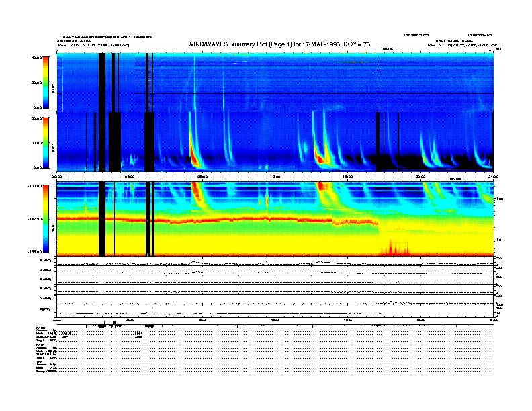Click the RAD2 panel color scale bar
The image size is (532, 411).
pyautogui.click(x=46, y=83)
